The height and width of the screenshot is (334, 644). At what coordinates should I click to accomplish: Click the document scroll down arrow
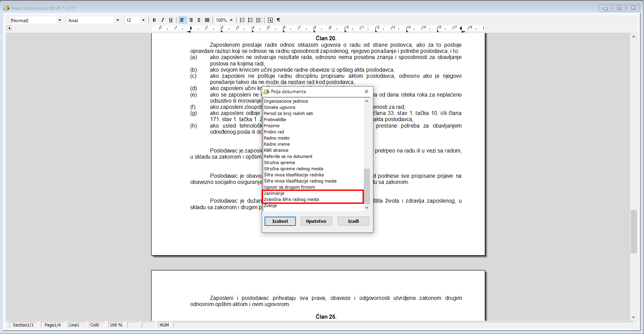tap(633, 317)
